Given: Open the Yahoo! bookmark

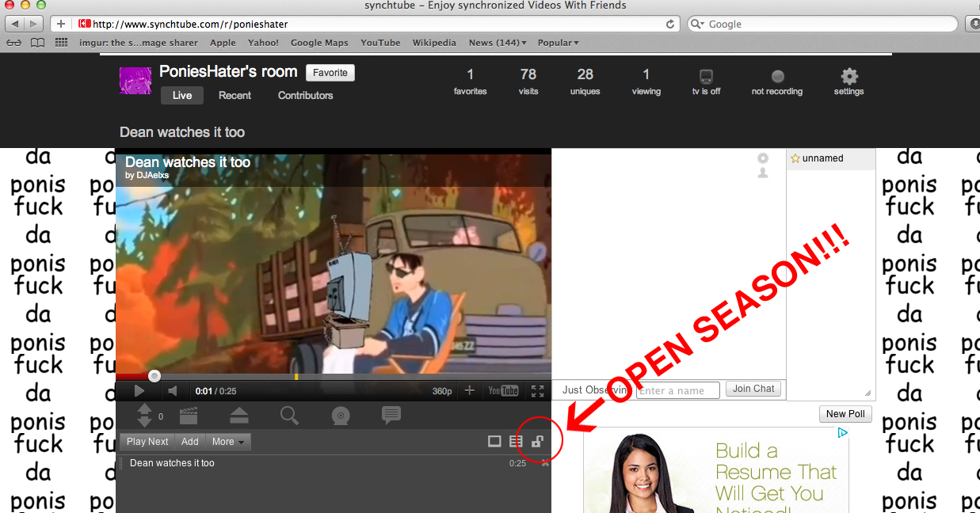Looking at the screenshot, I should click(263, 43).
